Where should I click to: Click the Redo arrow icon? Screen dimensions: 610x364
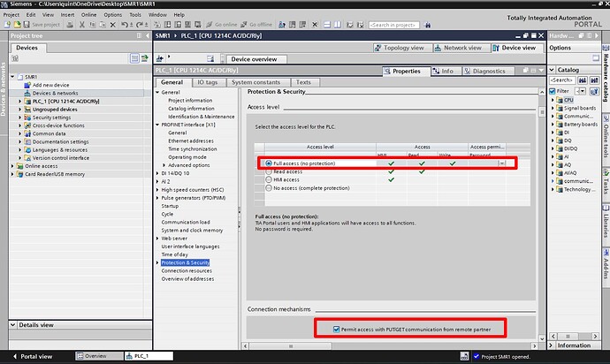click(140, 25)
